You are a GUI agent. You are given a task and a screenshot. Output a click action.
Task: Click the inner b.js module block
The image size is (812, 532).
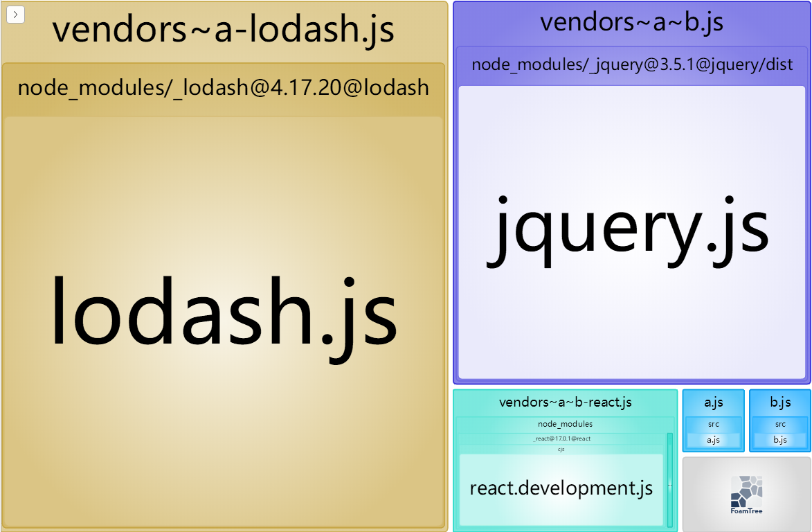[780, 441]
